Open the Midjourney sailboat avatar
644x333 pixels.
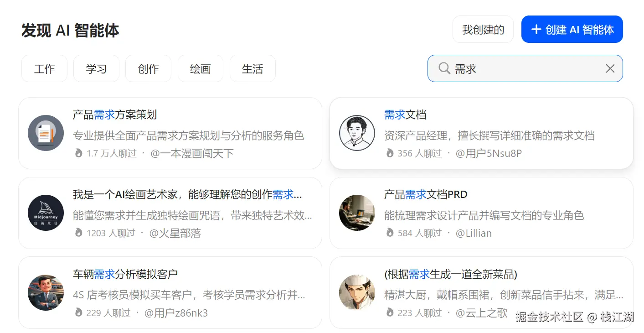pos(46,213)
